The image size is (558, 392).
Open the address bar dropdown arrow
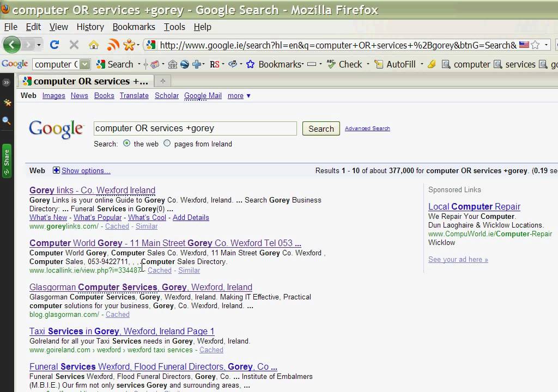point(546,45)
